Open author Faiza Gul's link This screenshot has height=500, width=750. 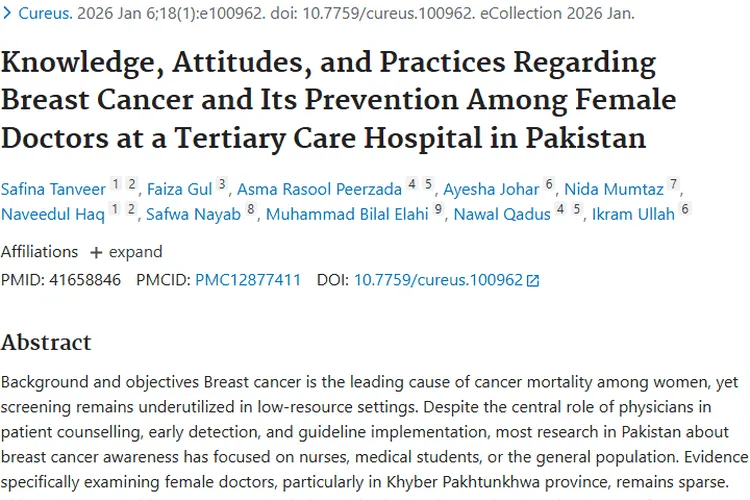(x=180, y=188)
